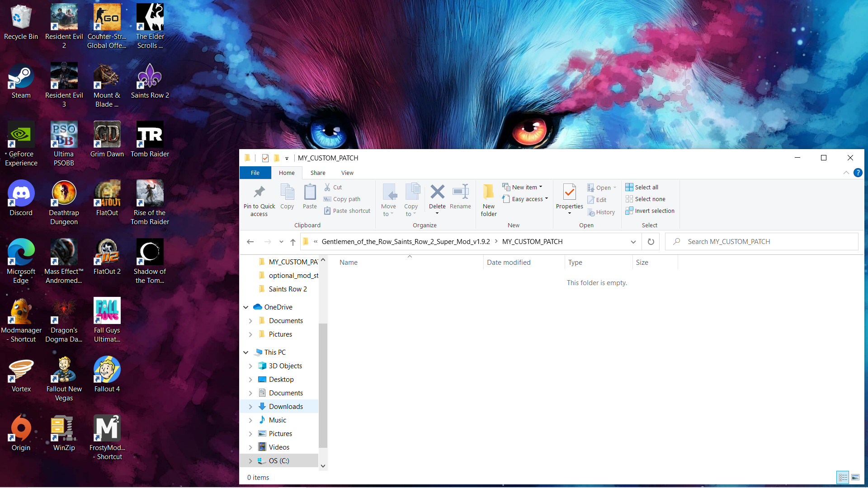Screen dimensions: 868x488
Task: Open the recent locations dropdown
Action: pyautogui.click(x=281, y=242)
